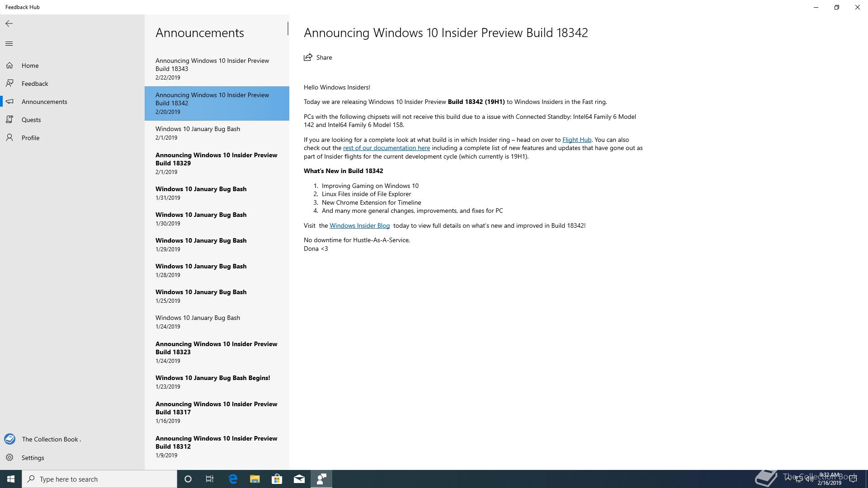Select Home in navigation menu
This screenshot has width=868, height=488.
coord(72,66)
